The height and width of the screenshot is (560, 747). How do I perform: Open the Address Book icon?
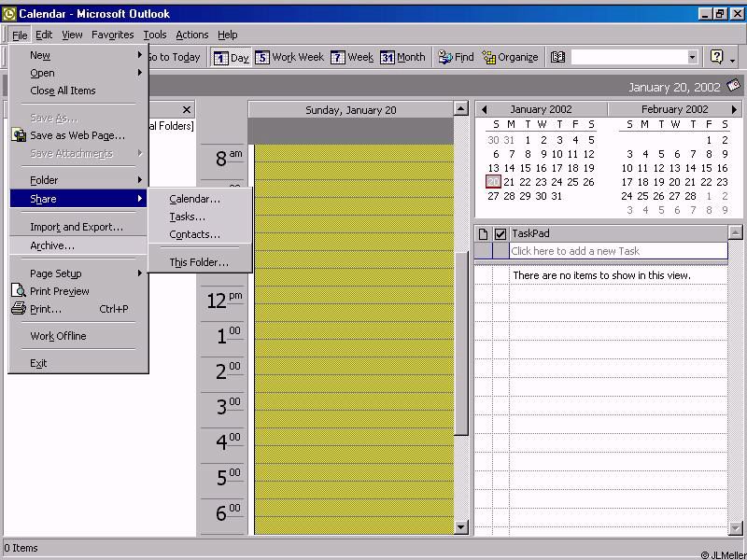click(557, 58)
